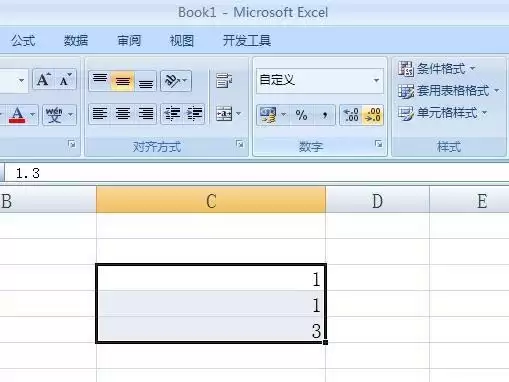Open font size dropdown arrow
Screen dimensions: 509x382
tap(22, 80)
